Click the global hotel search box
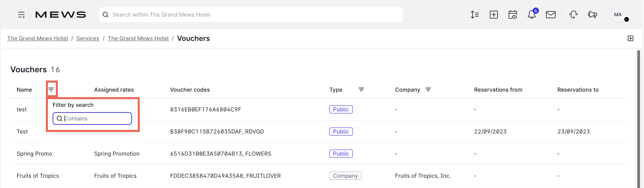This screenshot has height=188, width=644. click(x=251, y=15)
